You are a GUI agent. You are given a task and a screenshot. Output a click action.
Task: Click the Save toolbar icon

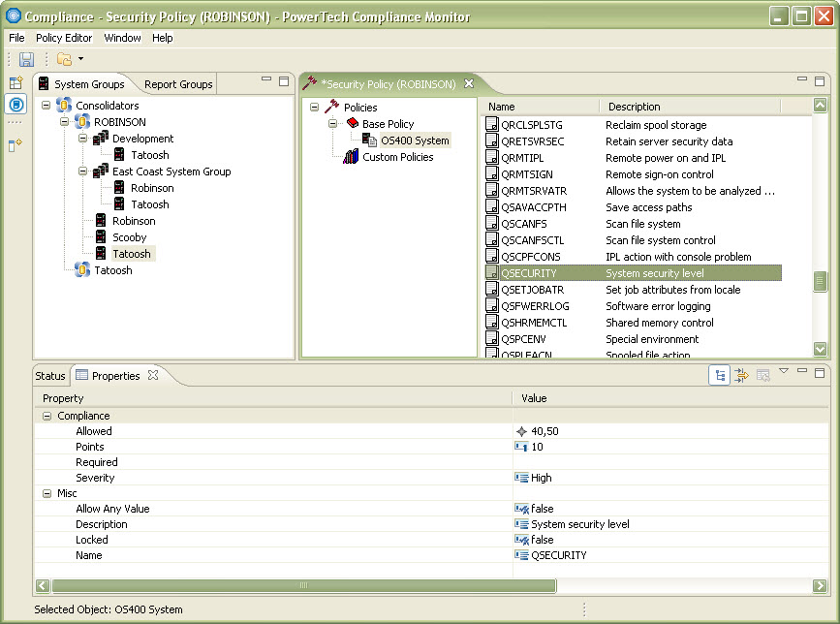[x=26, y=59]
